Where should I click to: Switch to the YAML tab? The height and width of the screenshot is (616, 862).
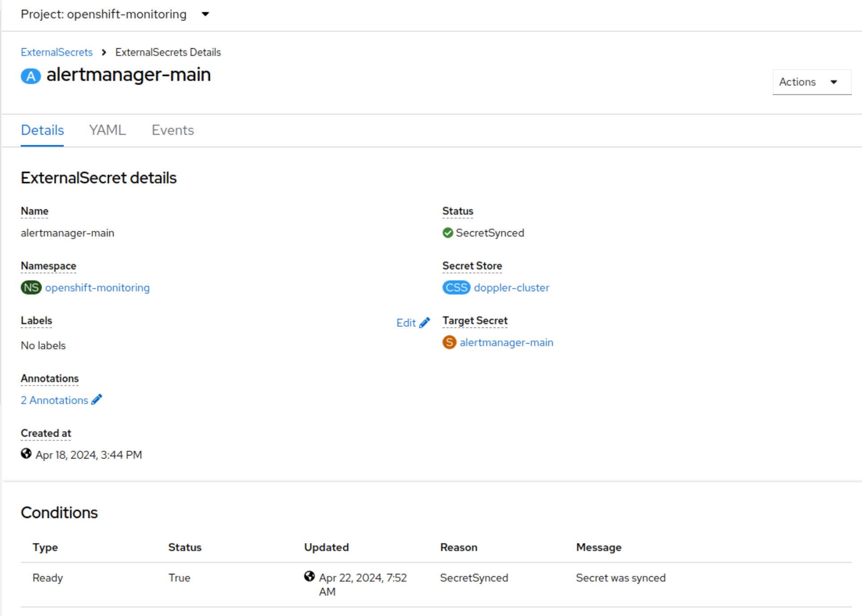click(x=107, y=130)
